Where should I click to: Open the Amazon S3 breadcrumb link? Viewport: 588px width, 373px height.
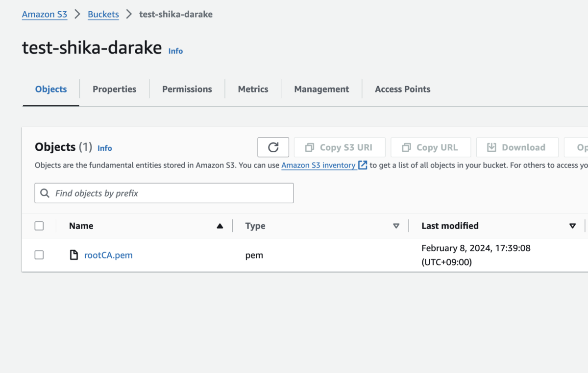[45, 14]
